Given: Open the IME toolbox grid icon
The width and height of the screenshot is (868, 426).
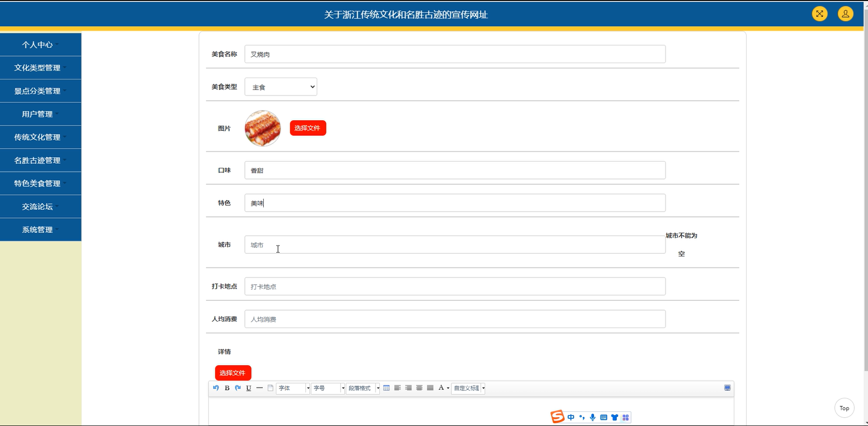Looking at the screenshot, I should [626, 417].
